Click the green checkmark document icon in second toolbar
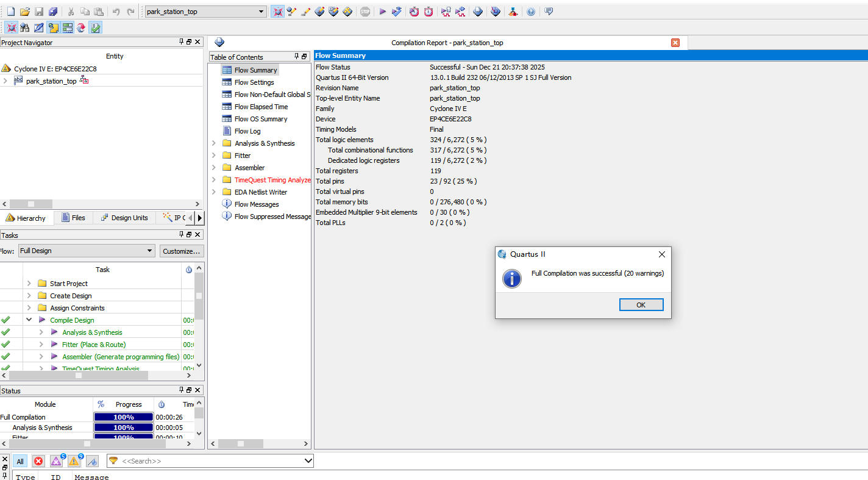Image resolution: width=868 pixels, height=480 pixels. [x=96, y=27]
